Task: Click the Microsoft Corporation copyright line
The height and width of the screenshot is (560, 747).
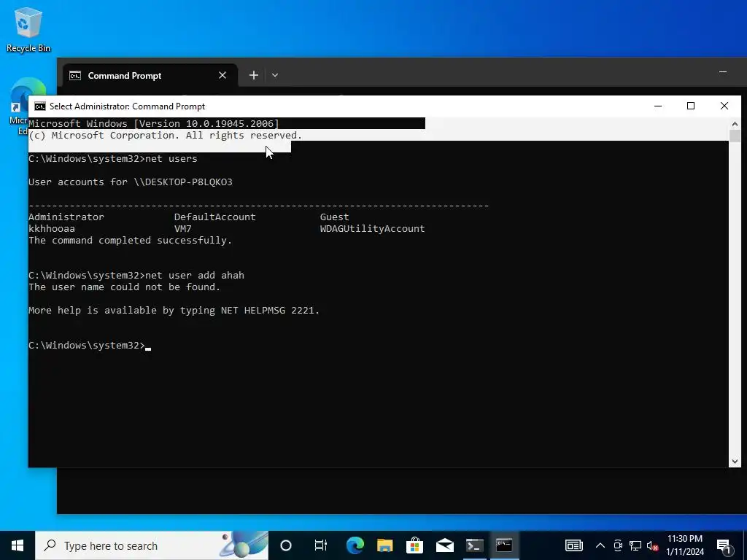Action: click(x=166, y=135)
